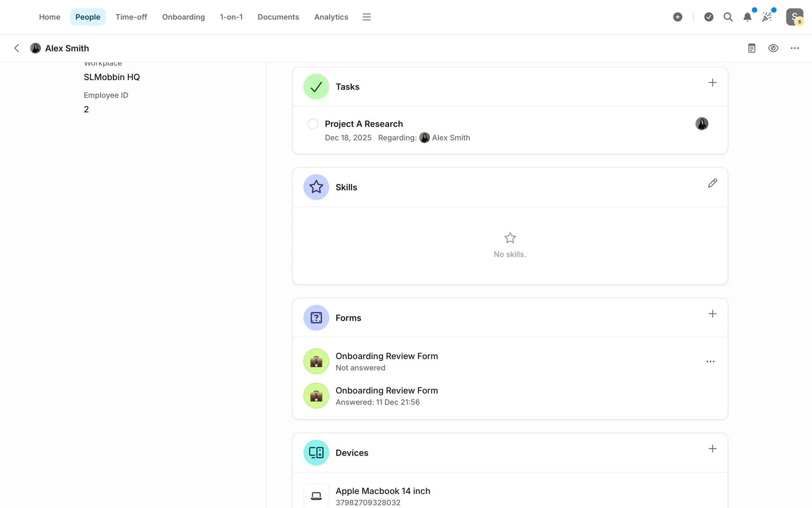Click the plus create icon in top bar
The width and height of the screenshot is (812, 508).
pos(678,17)
